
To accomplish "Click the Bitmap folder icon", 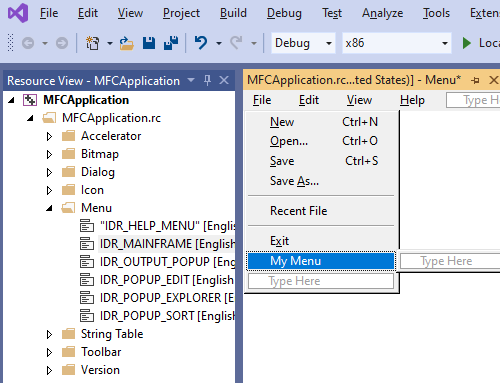I will pyautogui.click(x=69, y=154).
